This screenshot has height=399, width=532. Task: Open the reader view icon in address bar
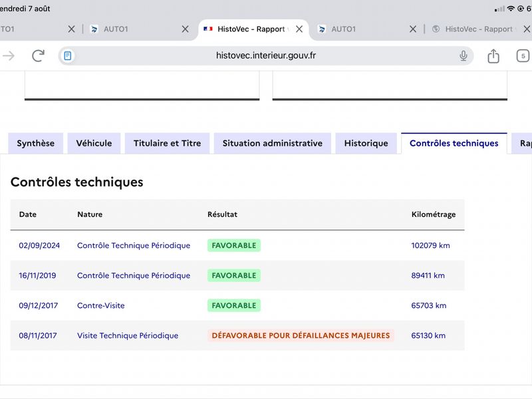click(68, 56)
